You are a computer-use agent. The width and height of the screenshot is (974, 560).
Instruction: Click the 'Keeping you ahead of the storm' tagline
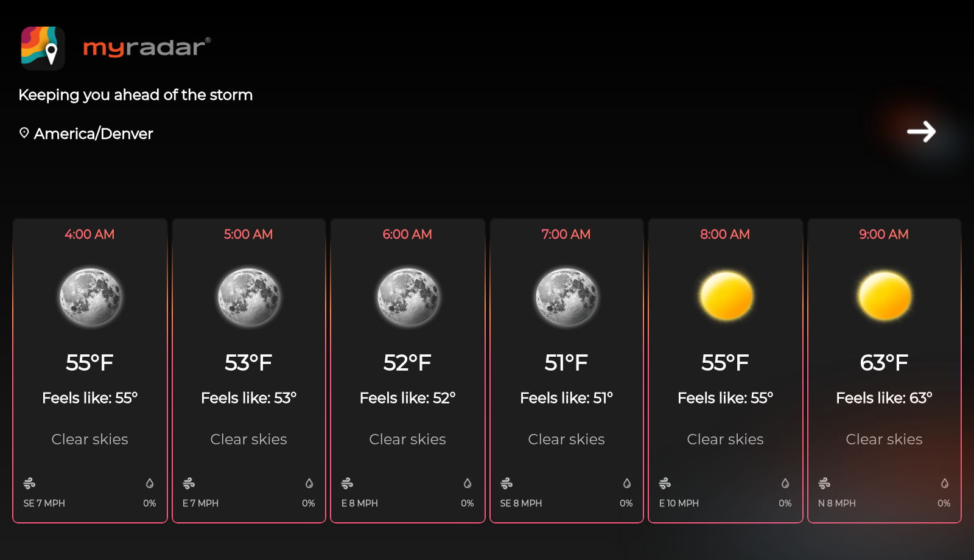[x=135, y=95]
